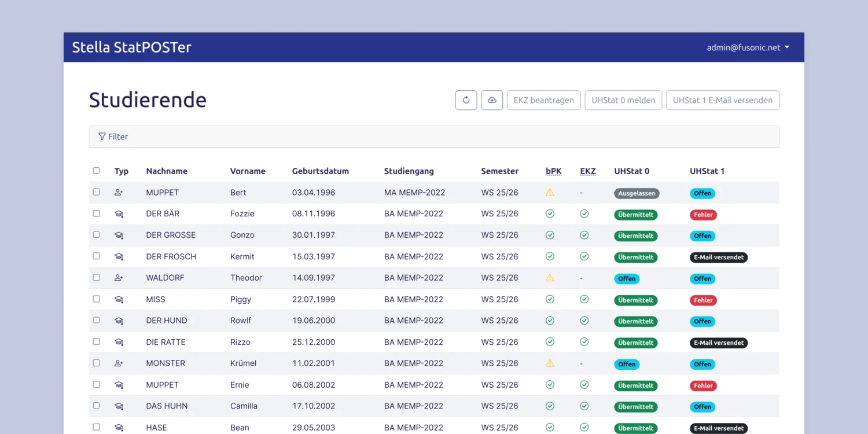The width and height of the screenshot is (868, 434).
Task: Select the checkbox for MONSTER Krümel
Action: pyautogui.click(x=96, y=363)
